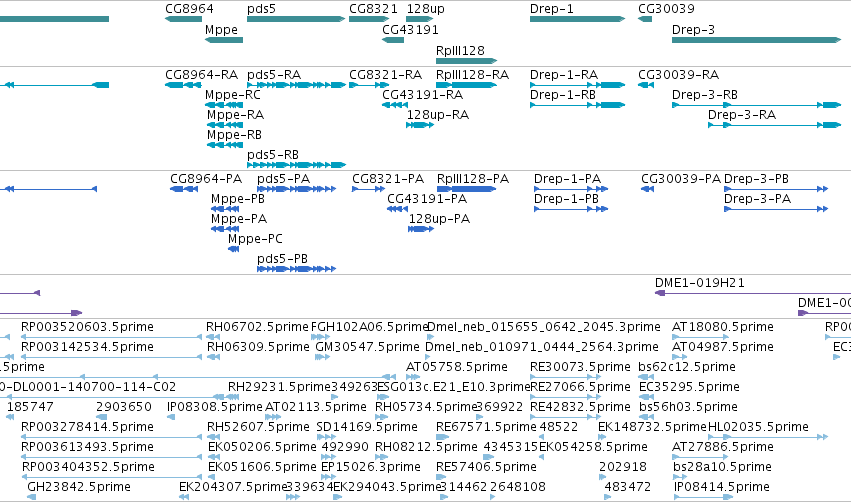Click the IP08414.5prime EST label

coord(722,487)
